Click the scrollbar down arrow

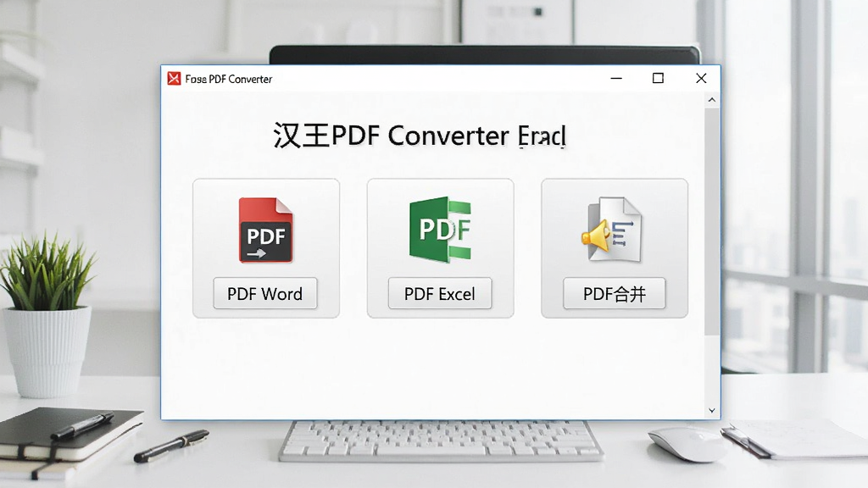[x=712, y=411]
